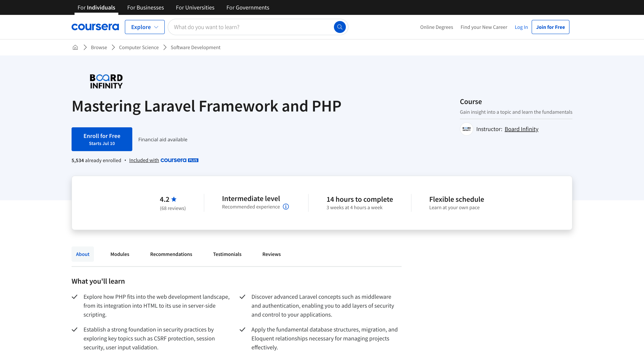The width and height of the screenshot is (644, 357).
Task: Click the Computer Science breadcrumb
Action: tap(139, 47)
